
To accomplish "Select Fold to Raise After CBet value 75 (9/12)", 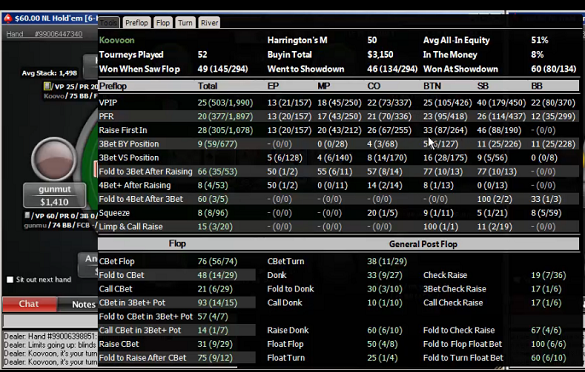I will [x=215, y=358].
